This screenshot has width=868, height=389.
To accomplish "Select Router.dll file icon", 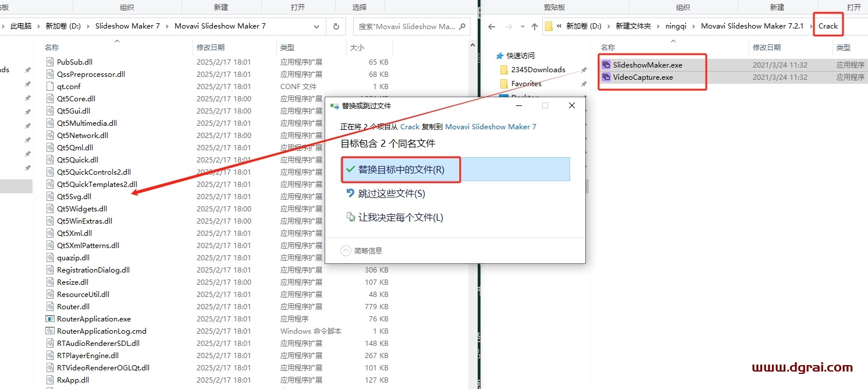I will click(50, 306).
